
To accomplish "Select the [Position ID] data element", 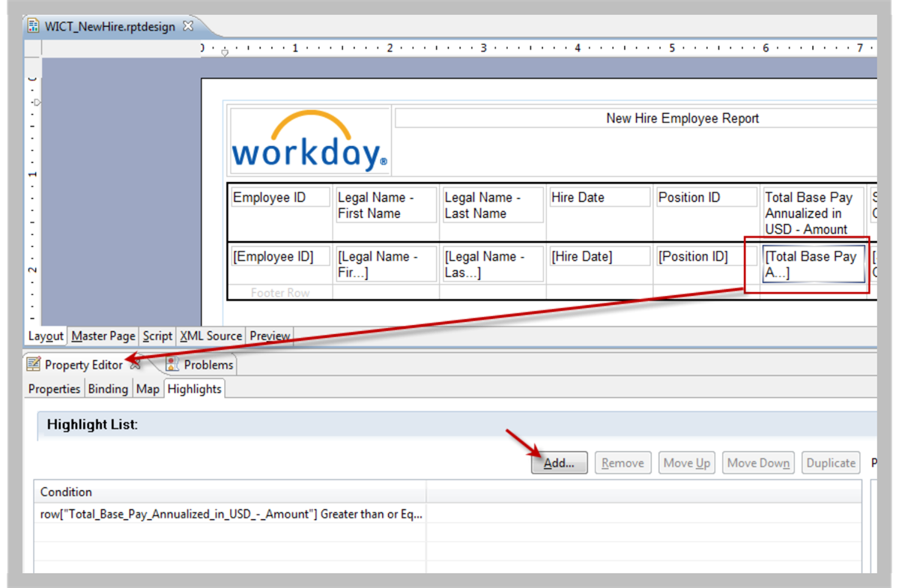I will coord(706,257).
